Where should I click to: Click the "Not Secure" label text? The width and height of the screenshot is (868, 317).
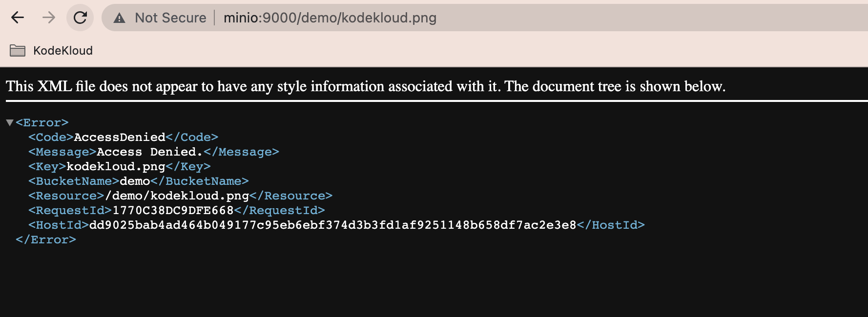click(170, 18)
